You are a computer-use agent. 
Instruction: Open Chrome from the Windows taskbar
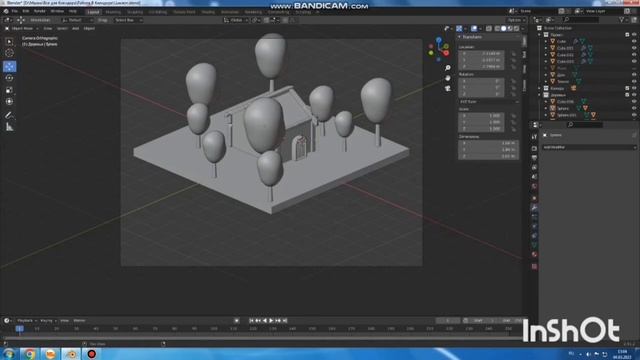[29, 354]
